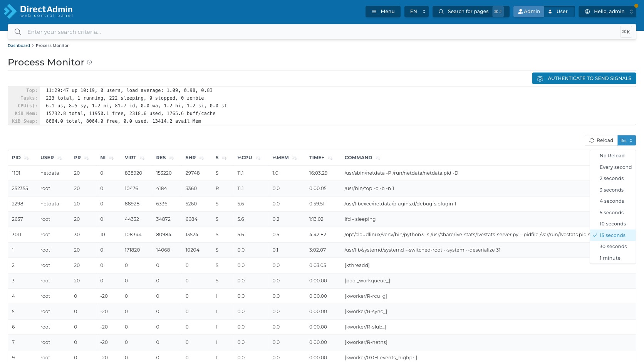Click the [kworker/R-netns] command
The image size is (644, 362).
(x=366, y=342)
